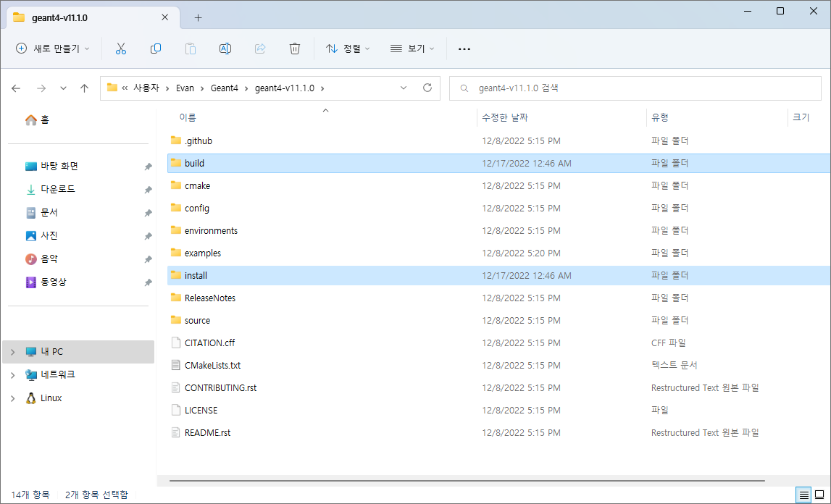Open the 보기 view menu
The image size is (831, 504).
(x=412, y=49)
